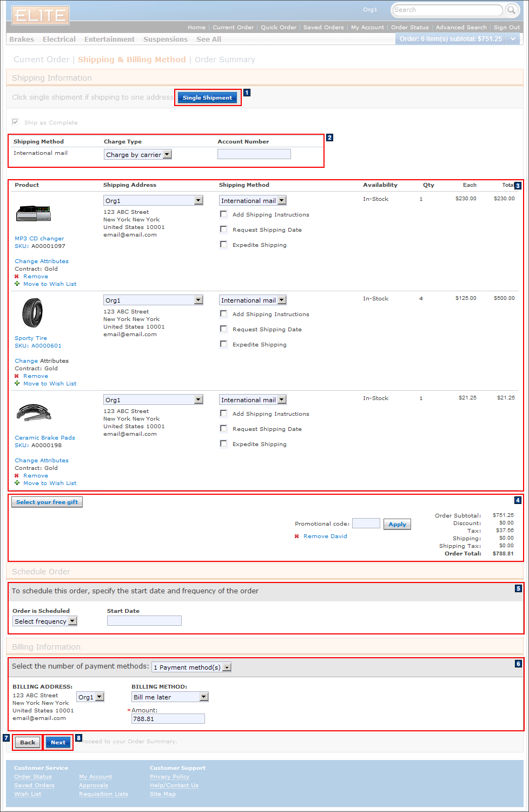Check Expedite Shipping for the Sporty Tire
The image size is (529, 812).
223,344
